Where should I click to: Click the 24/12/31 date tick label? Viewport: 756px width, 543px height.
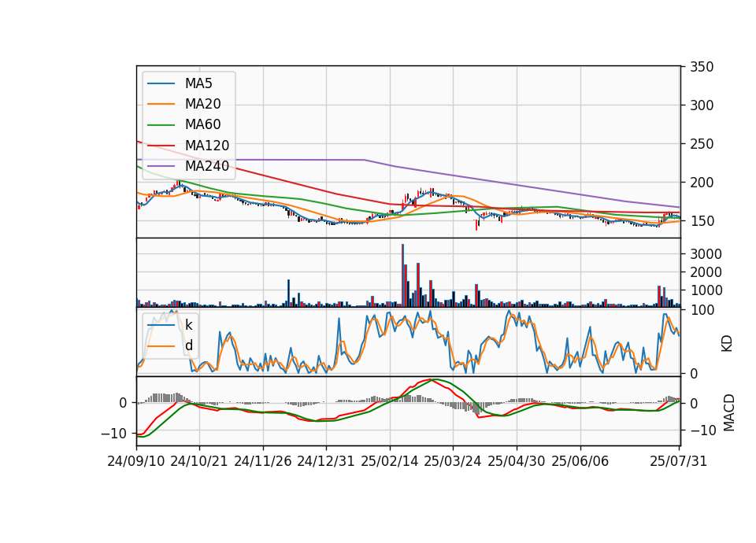(x=325, y=461)
